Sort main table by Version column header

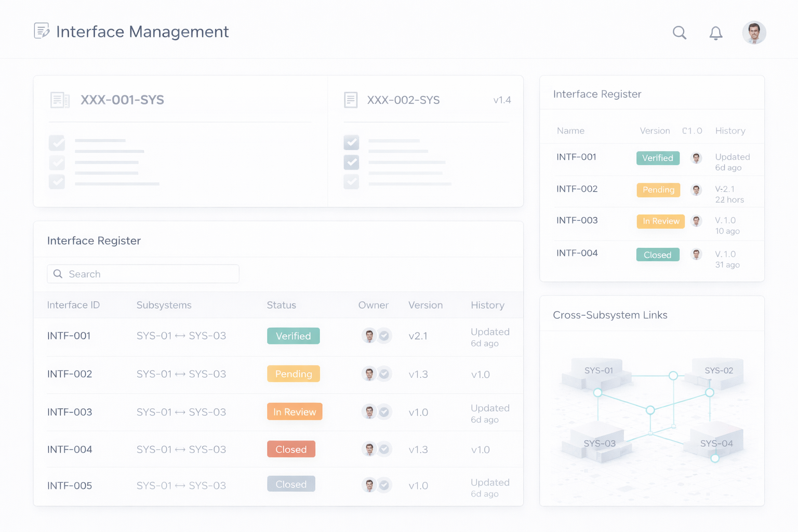(425, 305)
